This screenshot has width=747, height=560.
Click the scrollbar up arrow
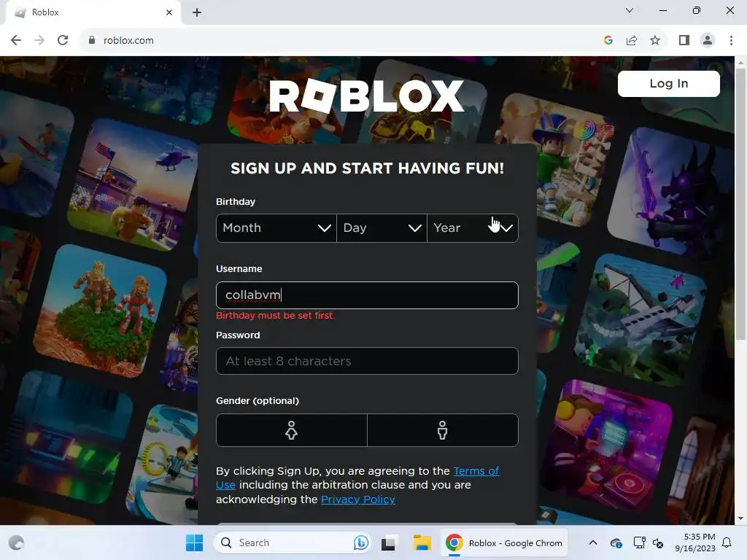[x=740, y=63]
